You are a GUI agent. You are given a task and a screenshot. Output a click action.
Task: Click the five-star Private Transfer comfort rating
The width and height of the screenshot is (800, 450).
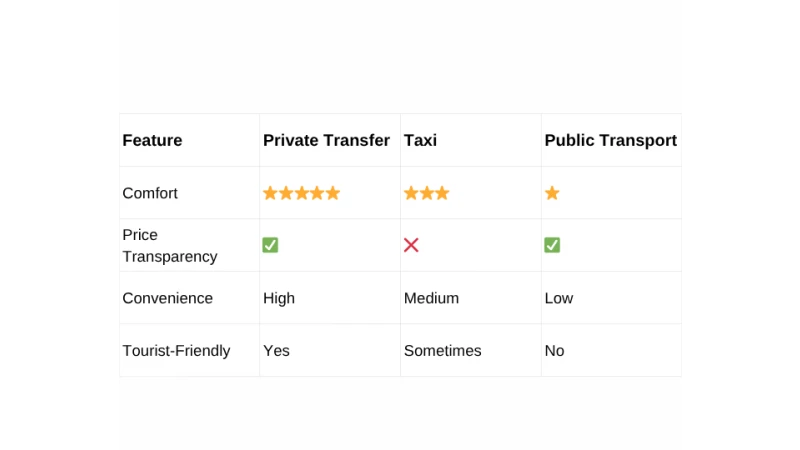pos(301,193)
